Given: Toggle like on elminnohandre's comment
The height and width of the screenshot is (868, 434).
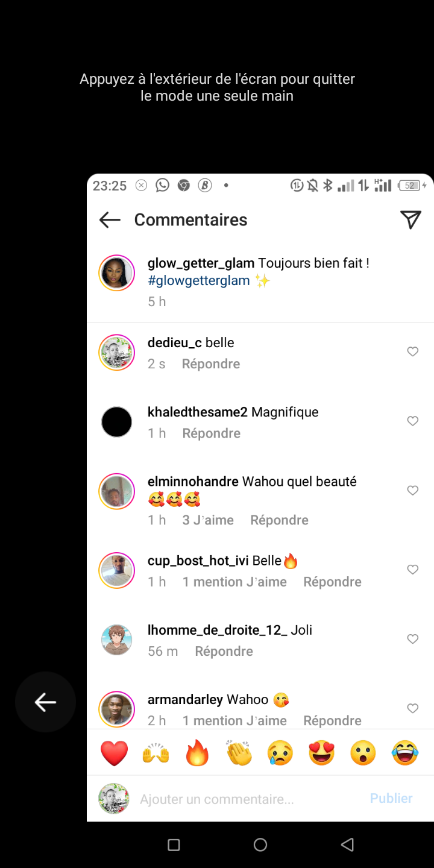Looking at the screenshot, I should pos(413,490).
